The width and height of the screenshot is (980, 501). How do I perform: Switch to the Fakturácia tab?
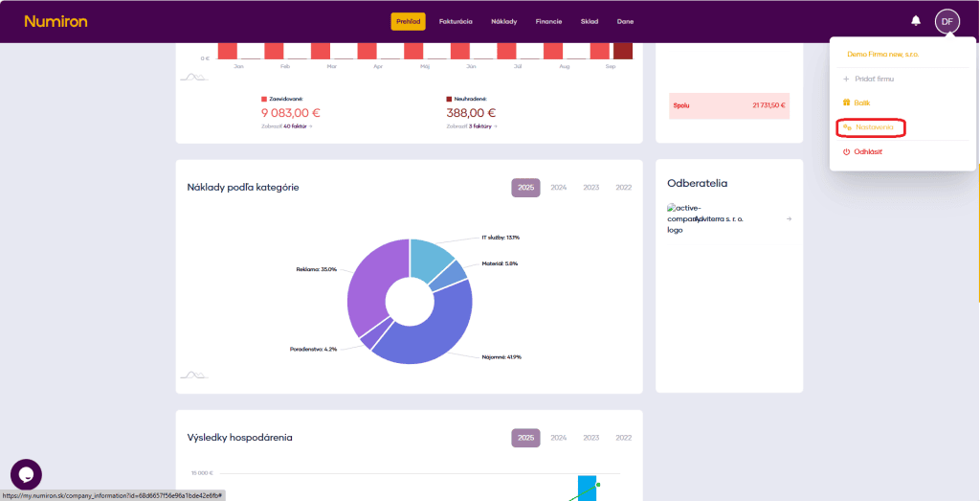coord(456,21)
